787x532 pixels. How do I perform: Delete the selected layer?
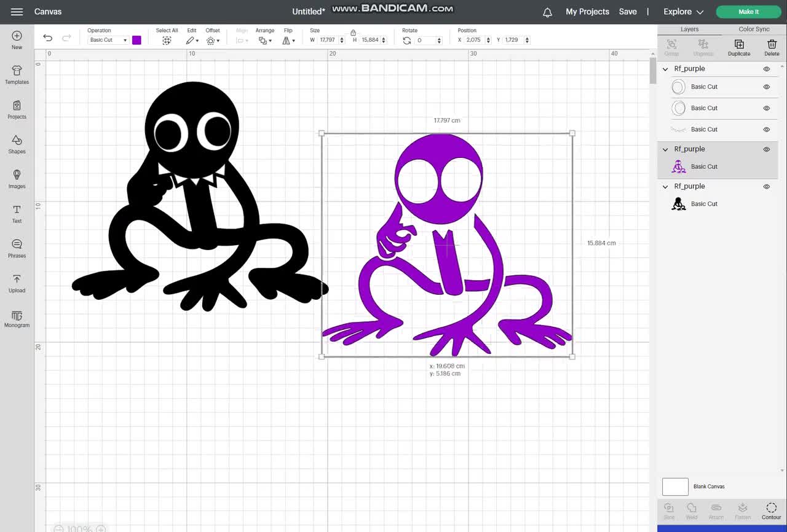[x=772, y=47]
